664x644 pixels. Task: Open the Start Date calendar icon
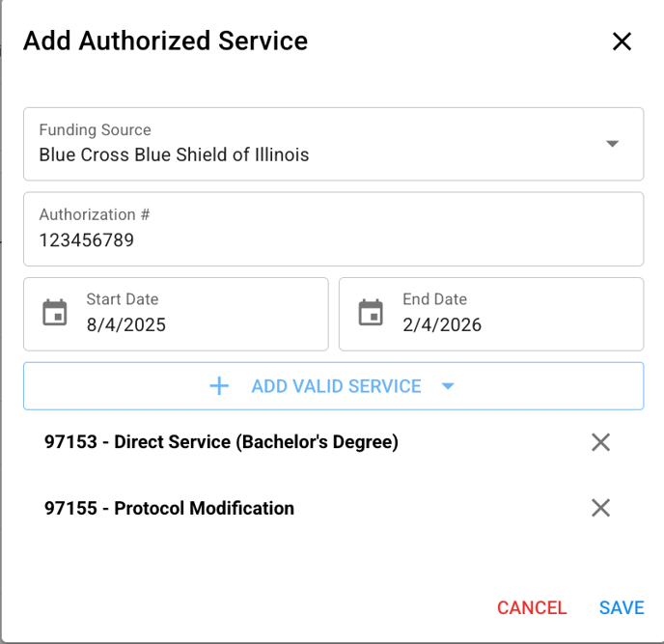(55, 313)
